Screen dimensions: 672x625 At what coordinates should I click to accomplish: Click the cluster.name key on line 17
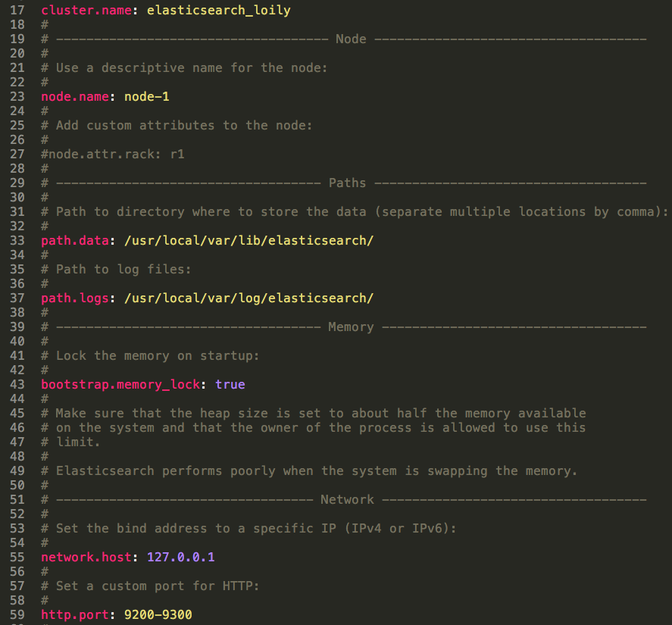(86, 11)
